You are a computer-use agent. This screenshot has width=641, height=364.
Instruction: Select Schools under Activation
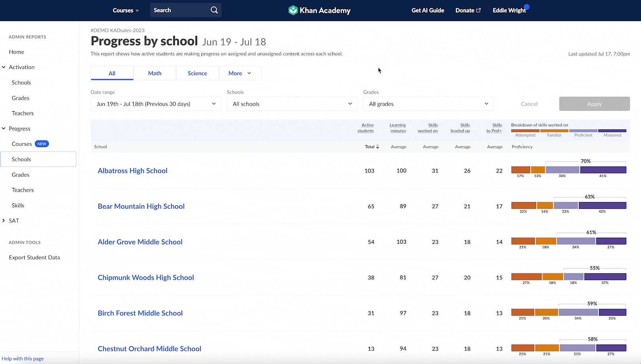pos(21,83)
